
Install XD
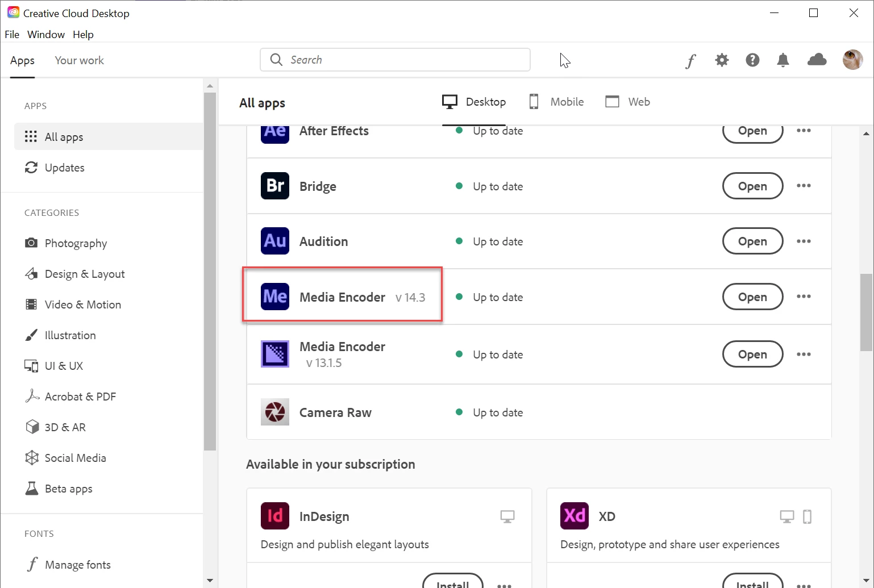click(x=752, y=581)
